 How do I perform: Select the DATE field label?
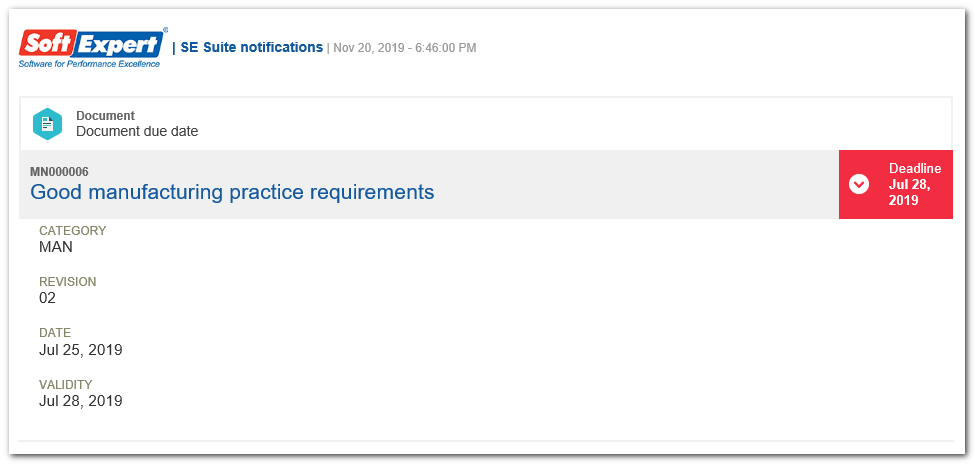pyautogui.click(x=55, y=333)
